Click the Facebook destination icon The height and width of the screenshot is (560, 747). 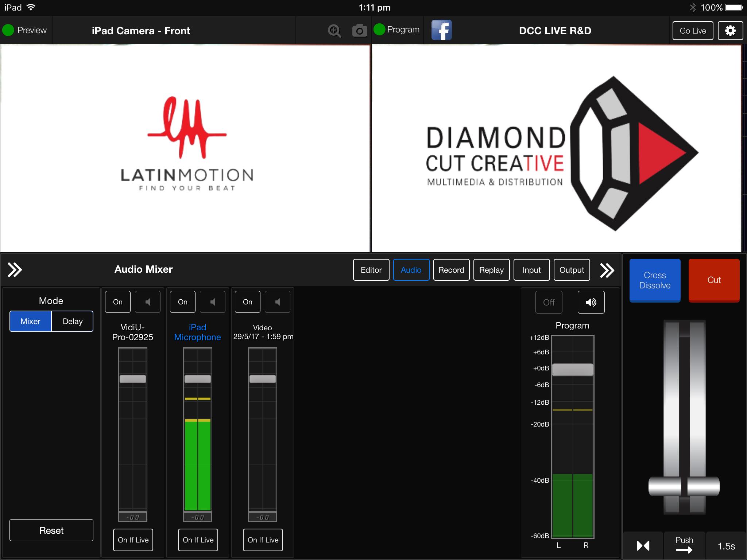tap(441, 30)
